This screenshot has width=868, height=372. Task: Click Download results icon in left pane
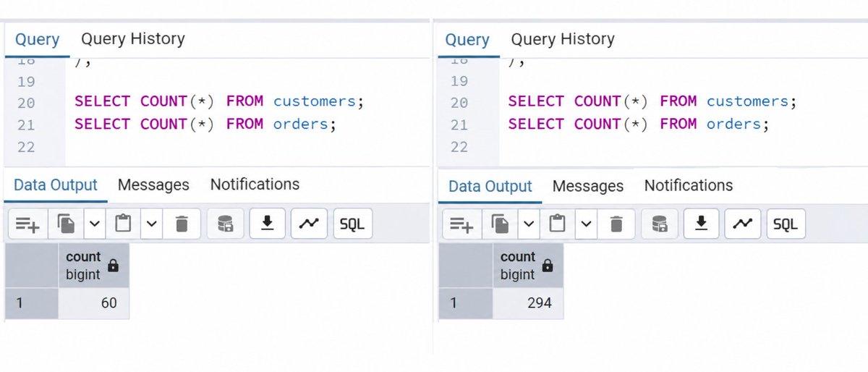[268, 224]
